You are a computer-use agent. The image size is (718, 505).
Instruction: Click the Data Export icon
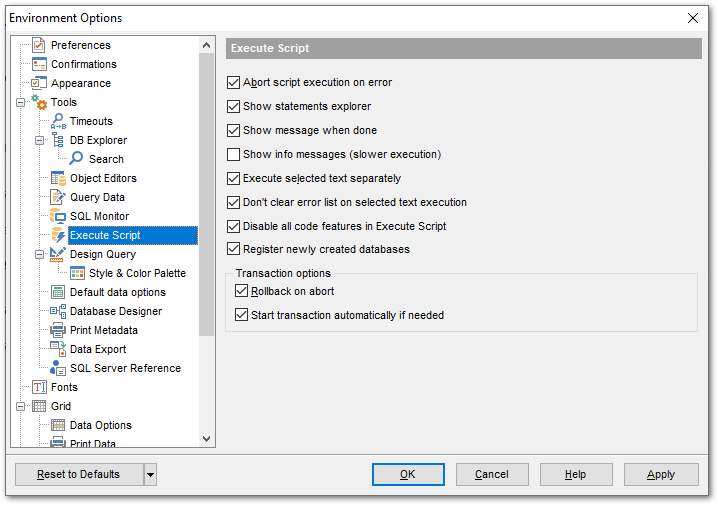58,349
